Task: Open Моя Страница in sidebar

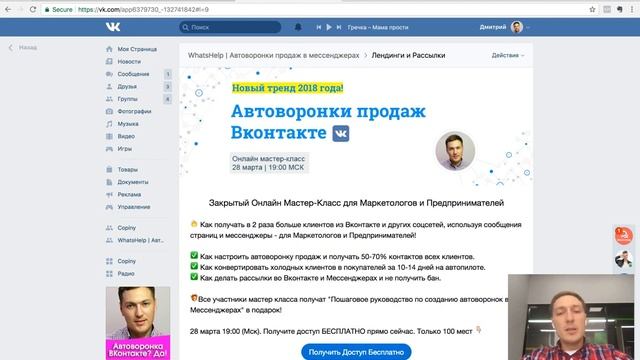Action: point(137,49)
